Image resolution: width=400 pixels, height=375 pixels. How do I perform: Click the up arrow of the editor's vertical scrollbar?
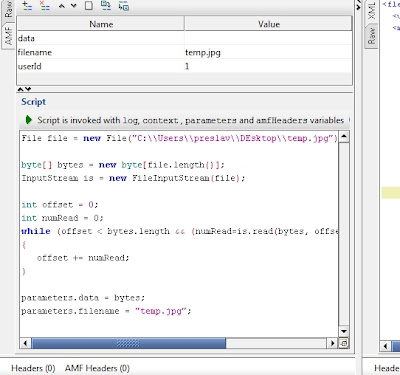pyautogui.click(x=344, y=136)
